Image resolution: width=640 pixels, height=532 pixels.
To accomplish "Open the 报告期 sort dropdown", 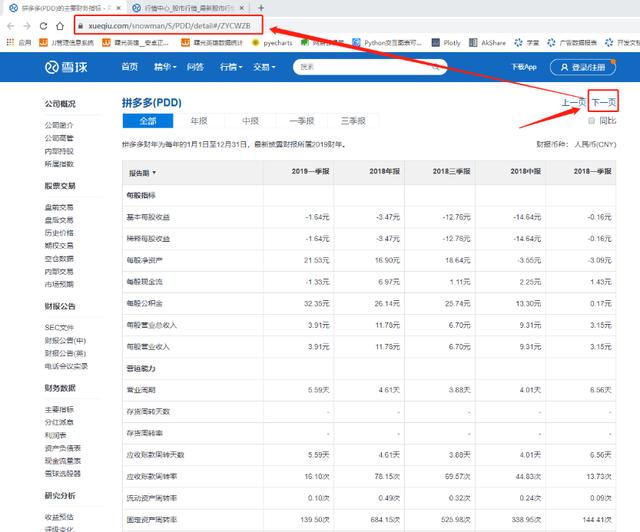I will (x=142, y=173).
